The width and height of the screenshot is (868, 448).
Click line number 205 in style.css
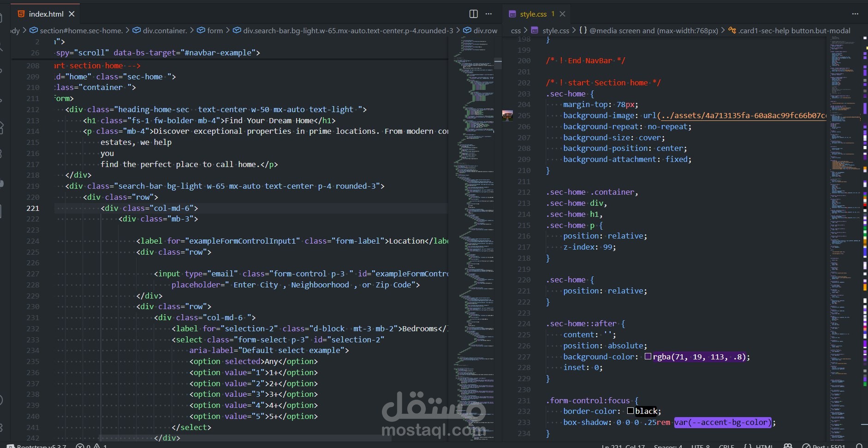(x=524, y=115)
